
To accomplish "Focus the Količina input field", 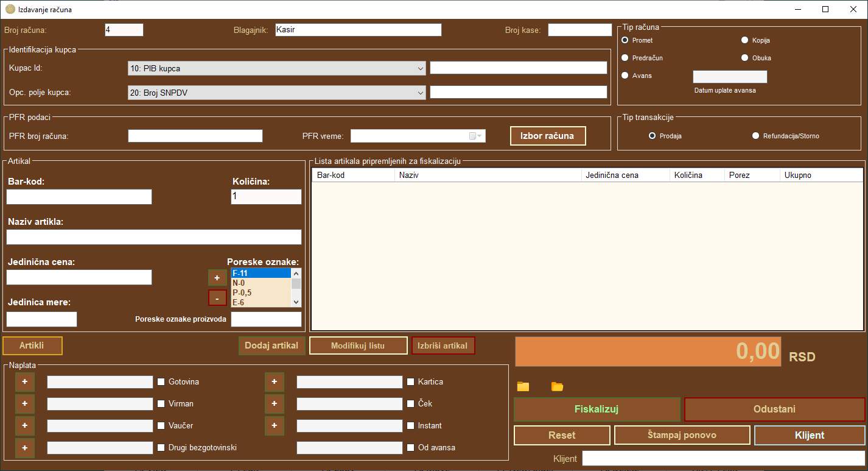I will 266,197.
